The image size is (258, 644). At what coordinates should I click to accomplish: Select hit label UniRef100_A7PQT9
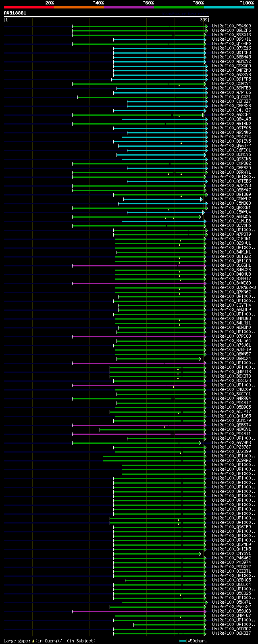pos(231,234)
